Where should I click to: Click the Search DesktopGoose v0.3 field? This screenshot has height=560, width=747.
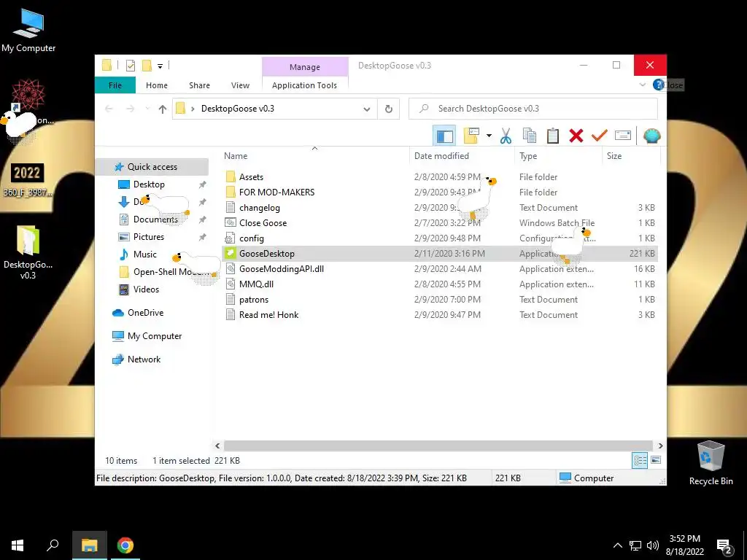[x=533, y=109]
